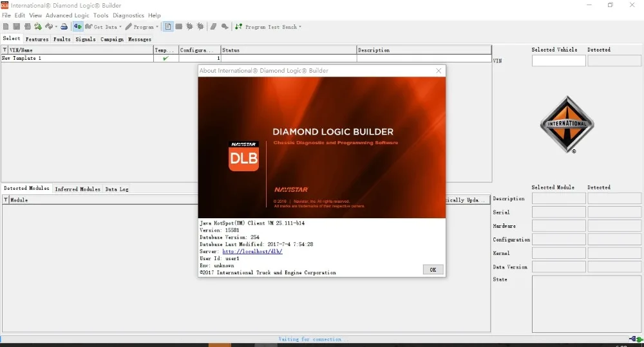The width and height of the screenshot is (644, 347).
Task: Switch to the Faults tab
Action: (x=62, y=39)
